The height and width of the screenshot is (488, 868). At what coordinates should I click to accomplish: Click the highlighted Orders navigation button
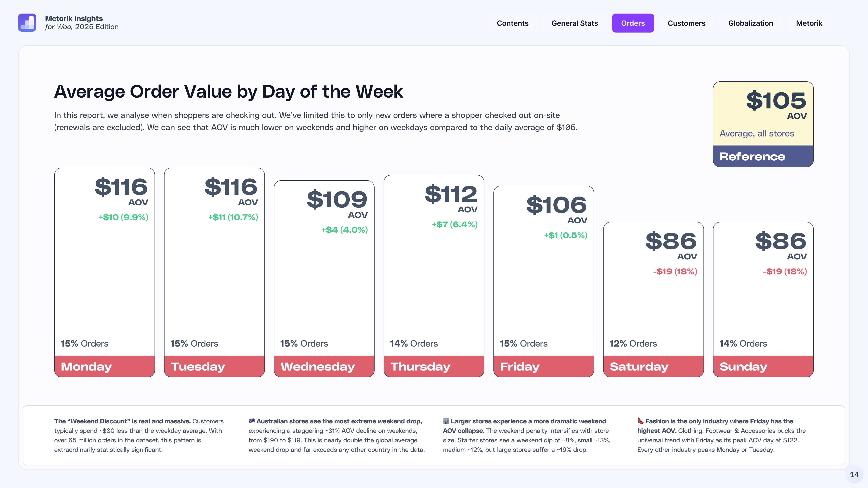[633, 23]
